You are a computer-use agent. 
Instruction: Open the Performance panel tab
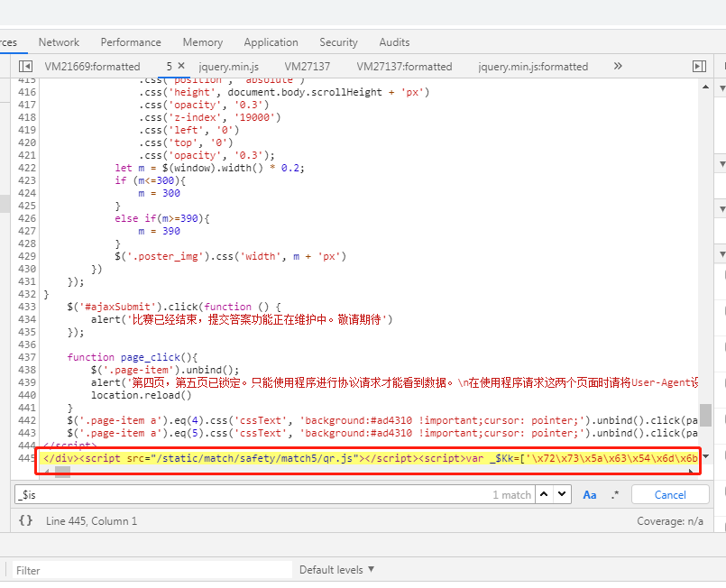[131, 42]
